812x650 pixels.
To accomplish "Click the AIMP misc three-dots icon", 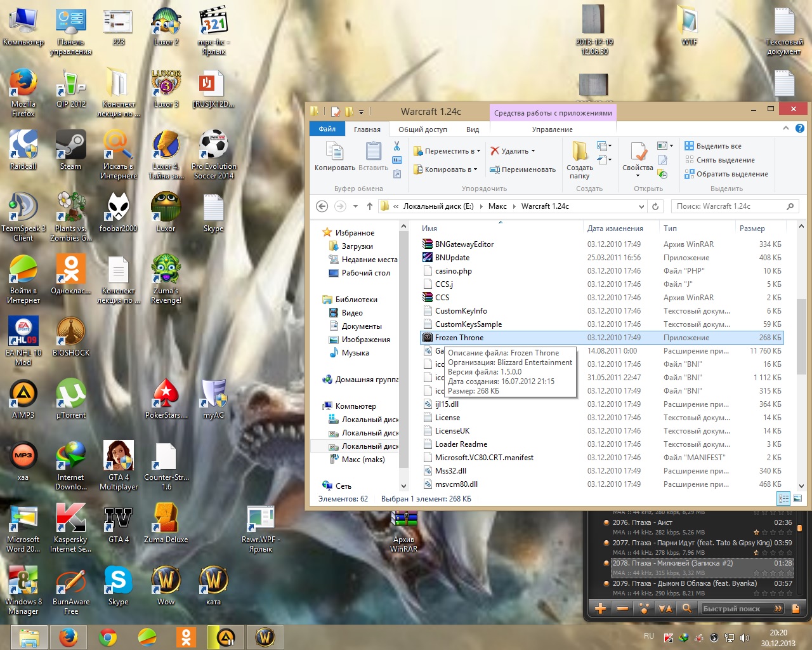I will click(644, 609).
